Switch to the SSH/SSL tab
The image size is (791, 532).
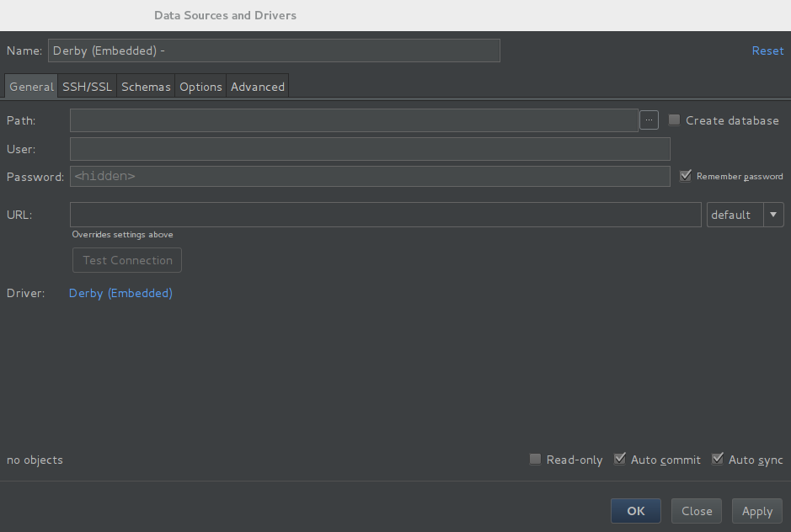87,87
